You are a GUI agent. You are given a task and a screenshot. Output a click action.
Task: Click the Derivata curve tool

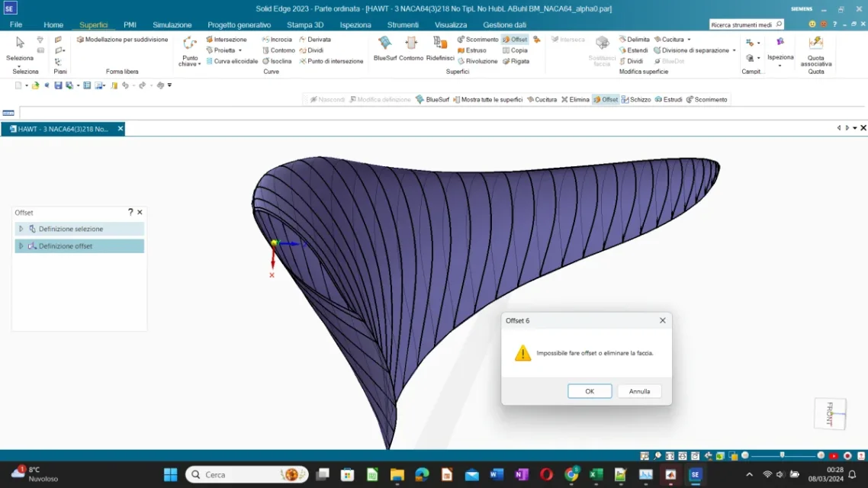pyautogui.click(x=315, y=40)
